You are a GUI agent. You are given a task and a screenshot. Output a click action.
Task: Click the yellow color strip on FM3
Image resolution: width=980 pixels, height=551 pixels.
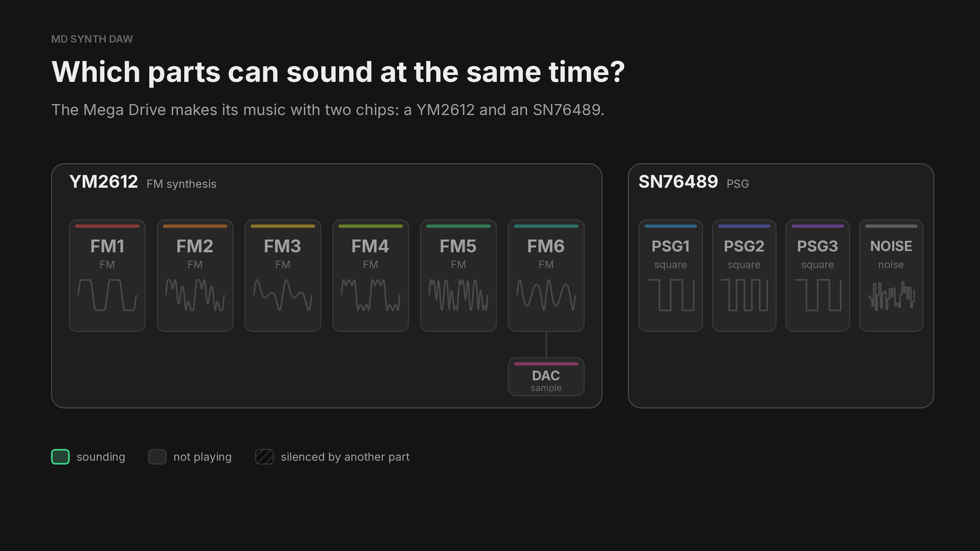tap(283, 226)
